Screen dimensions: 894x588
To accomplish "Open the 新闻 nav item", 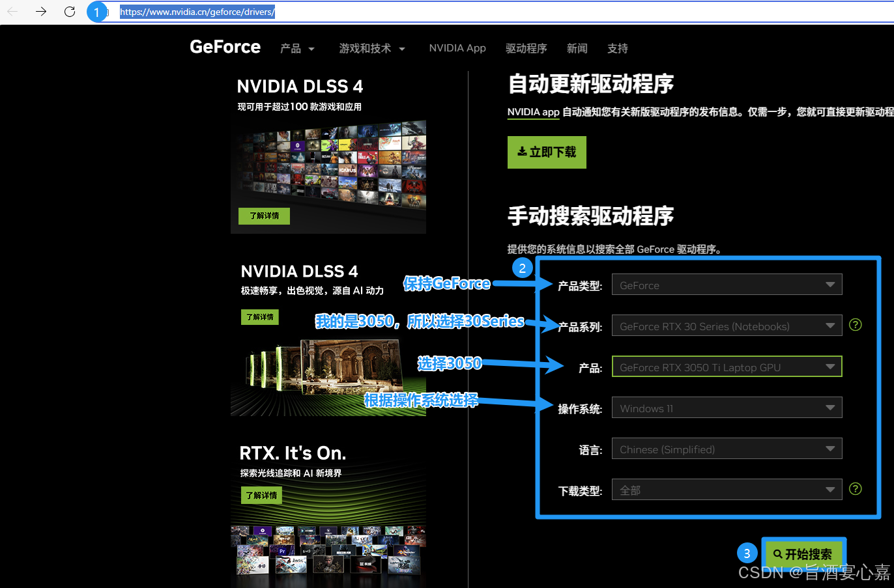I will (577, 48).
